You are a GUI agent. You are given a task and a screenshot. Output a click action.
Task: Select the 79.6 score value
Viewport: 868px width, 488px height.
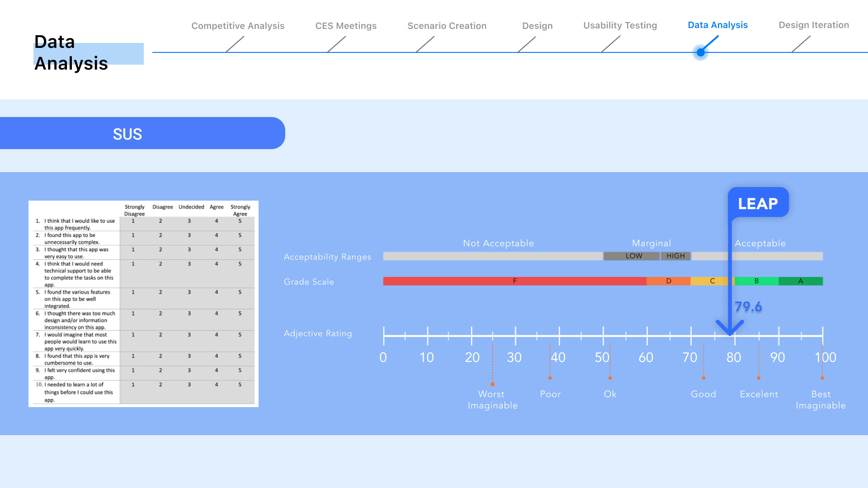pos(748,307)
